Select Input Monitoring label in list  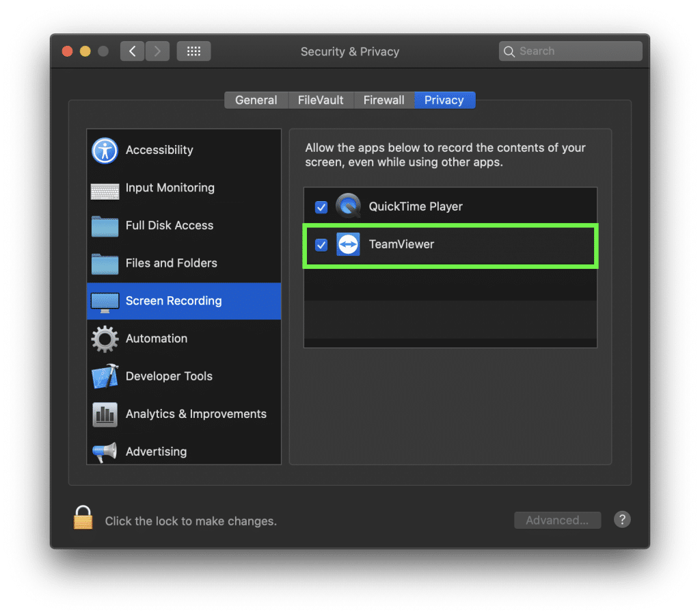[170, 187]
